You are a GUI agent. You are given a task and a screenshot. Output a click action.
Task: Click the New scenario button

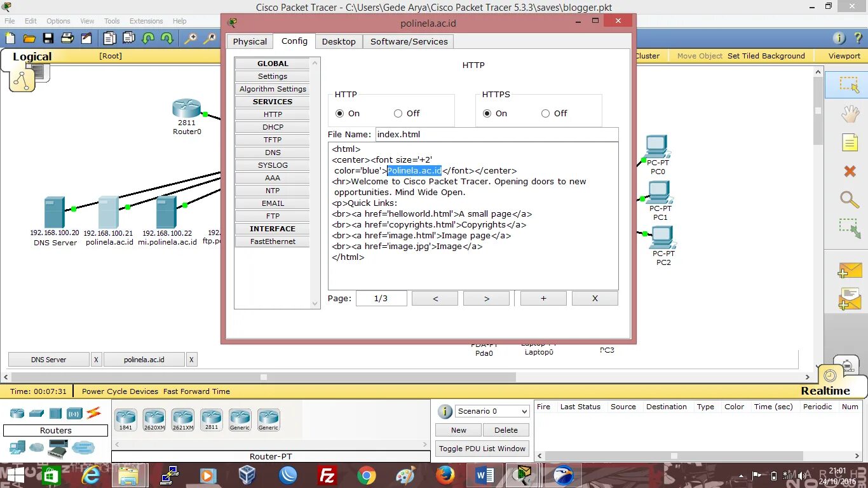coord(459,430)
